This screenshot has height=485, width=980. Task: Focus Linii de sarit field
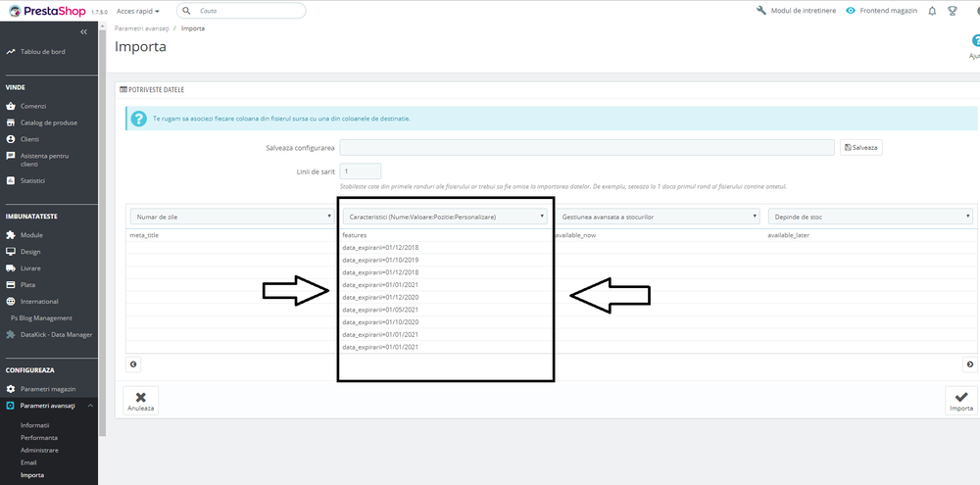360,171
